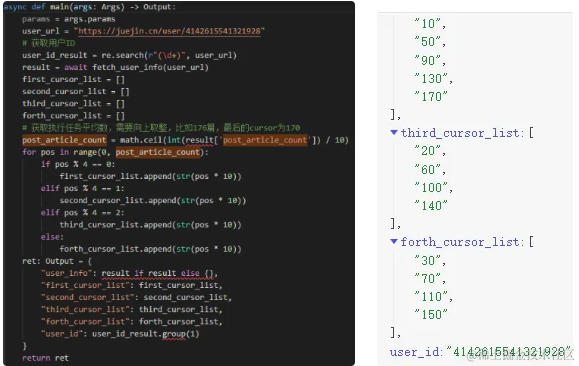The width and height of the screenshot is (579, 366).
Task: Select the "110" value under forth_cursor_list
Action: coord(433,297)
